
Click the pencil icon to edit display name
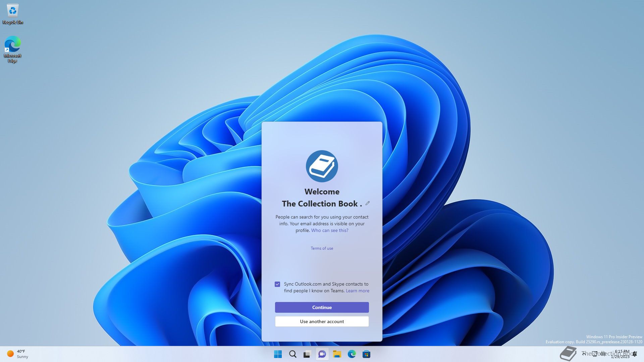coord(368,203)
